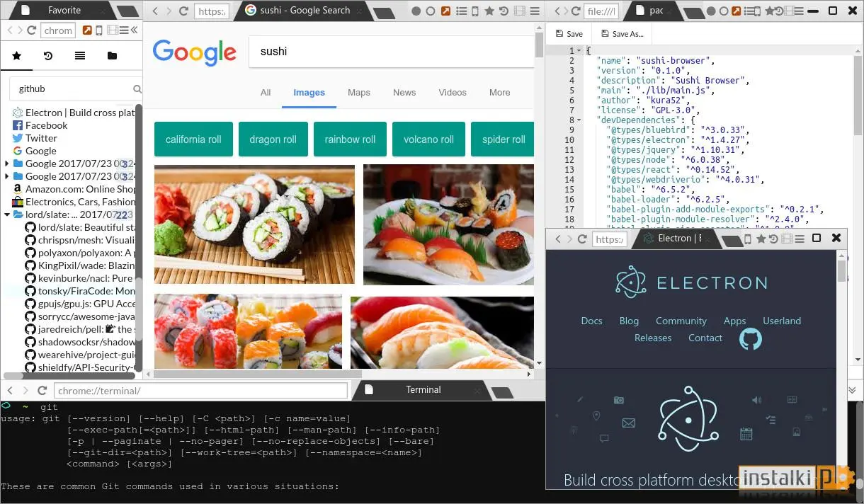
Task: Click the panel layout icon in Google pane toolbar
Action: pos(519,11)
